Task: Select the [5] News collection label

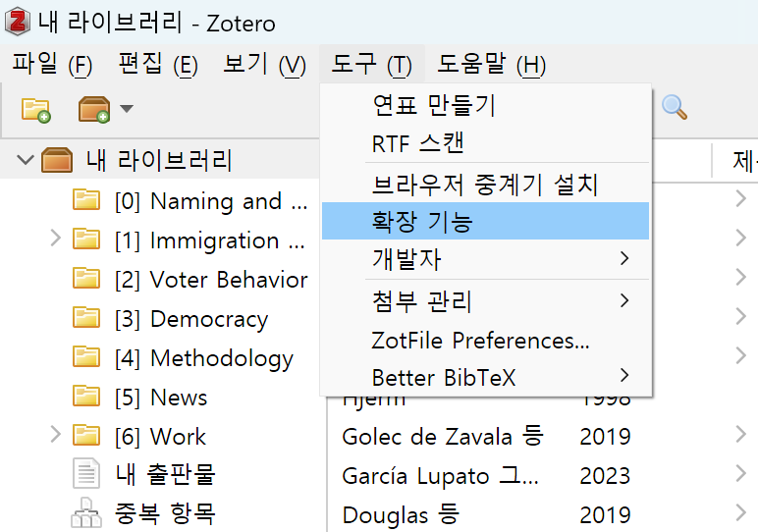Action: [x=161, y=398]
